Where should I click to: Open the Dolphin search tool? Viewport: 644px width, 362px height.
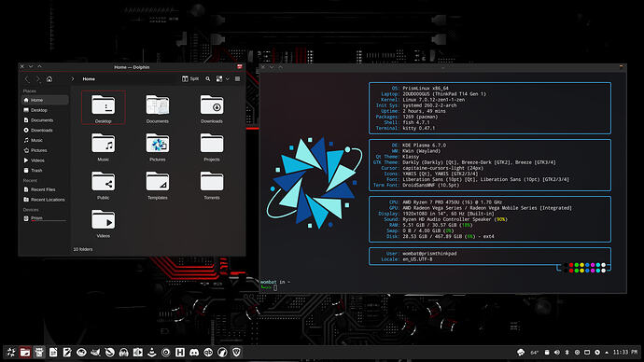208,78
